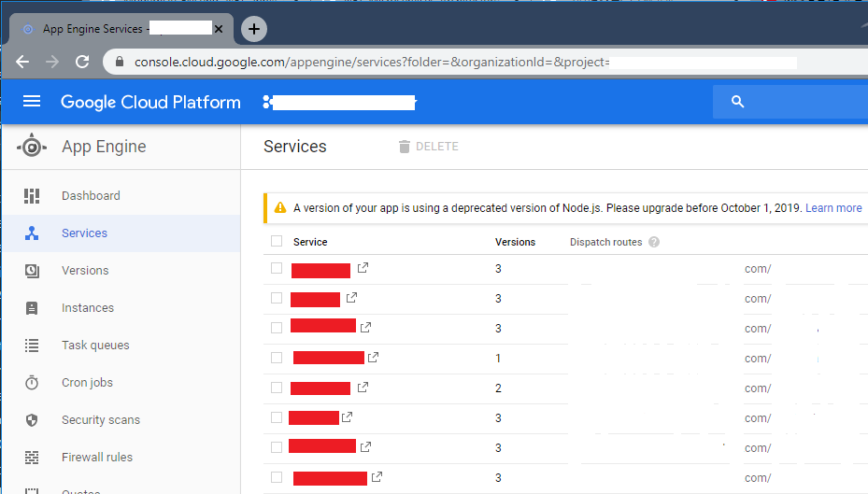Click the Versions column header
This screenshot has height=494, width=868.
click(x=515, y=242)
